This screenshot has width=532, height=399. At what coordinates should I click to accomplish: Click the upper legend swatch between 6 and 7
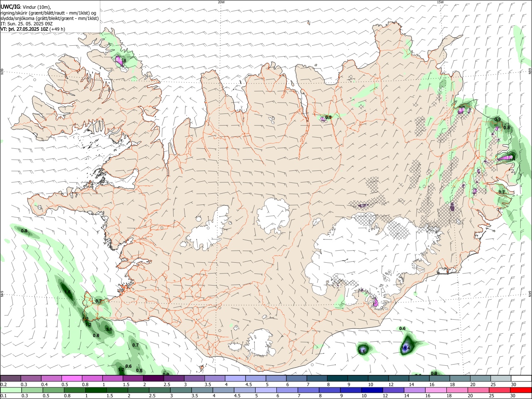[x=296, y=378]
